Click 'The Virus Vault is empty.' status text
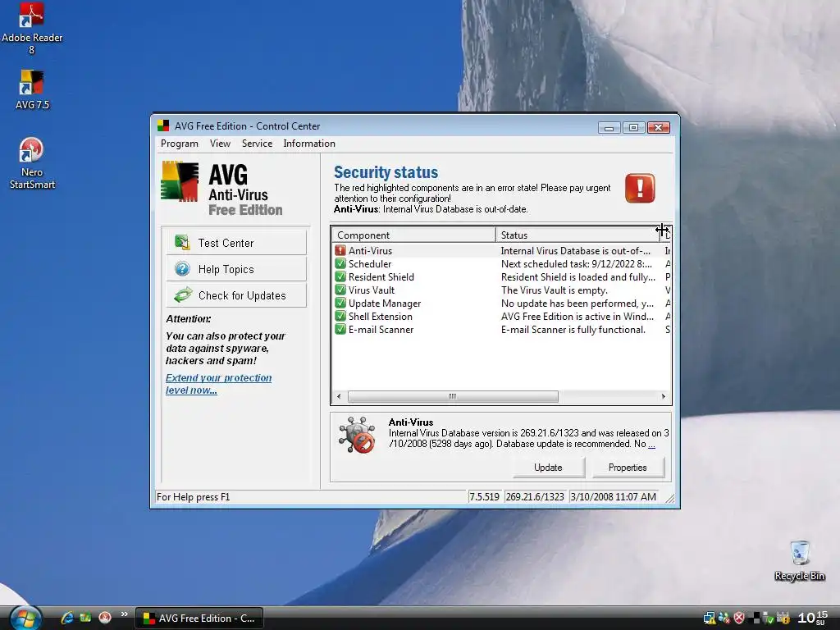Viewport: 840px width, 630px height. (x=554, y=290)
